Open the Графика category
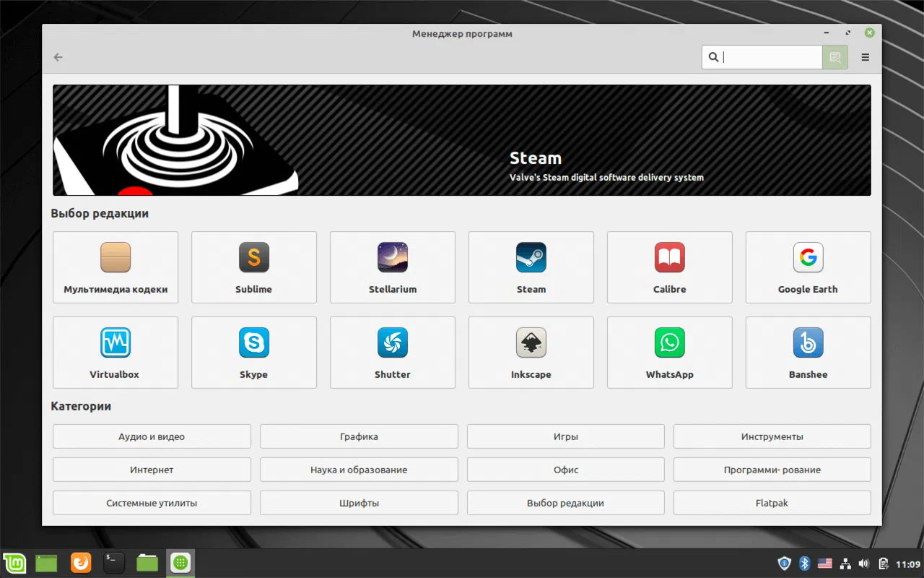 click(x=359, y=436)
